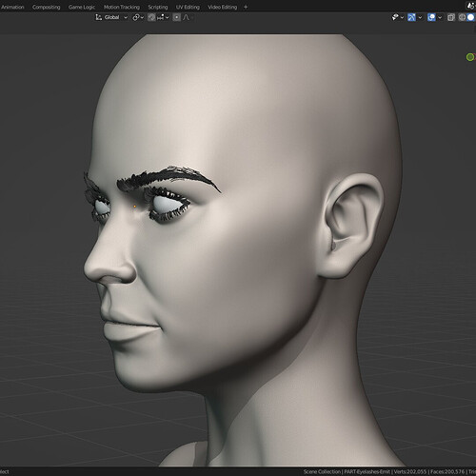The width and height of the screenshot is (476, 476).
Task: Click the green Y axis gizmo circle
Action: coord(470,57)
